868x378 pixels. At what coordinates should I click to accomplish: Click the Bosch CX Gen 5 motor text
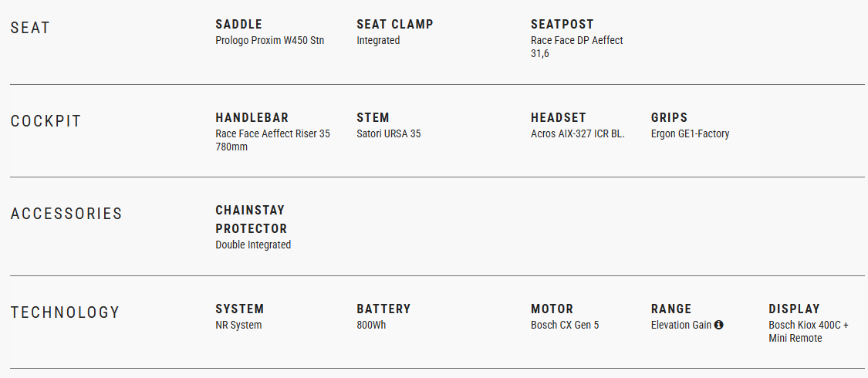565,326
